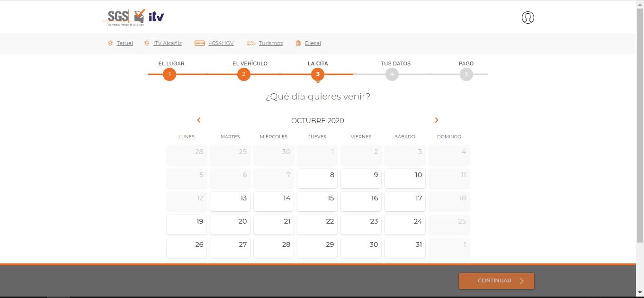Screen dimensions: 644x298
Task: Click the car icon beside Turismos
Action: point(251,43)
